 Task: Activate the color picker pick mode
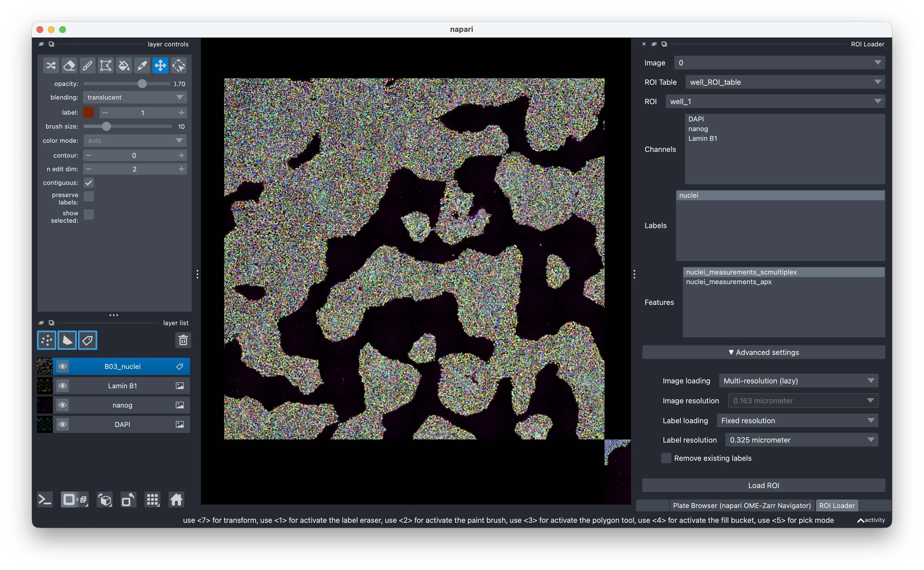pos(142,66)
